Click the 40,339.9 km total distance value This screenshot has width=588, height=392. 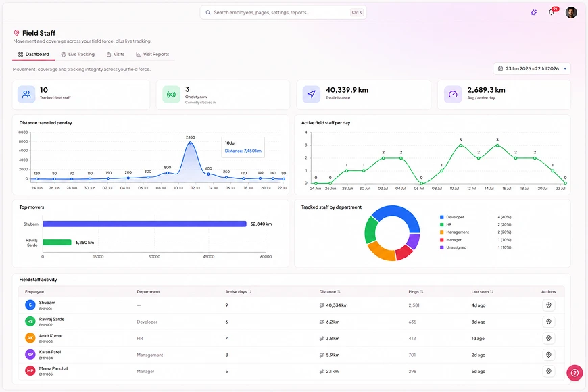(347, 90)
